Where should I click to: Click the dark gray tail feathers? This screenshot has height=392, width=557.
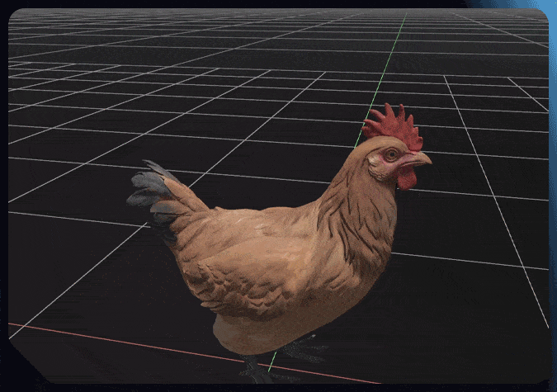tap(153, 195)
